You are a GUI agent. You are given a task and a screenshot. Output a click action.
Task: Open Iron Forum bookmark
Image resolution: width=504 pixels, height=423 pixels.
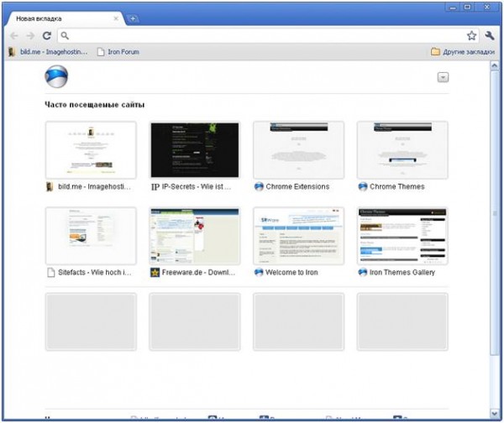[118, 52]
